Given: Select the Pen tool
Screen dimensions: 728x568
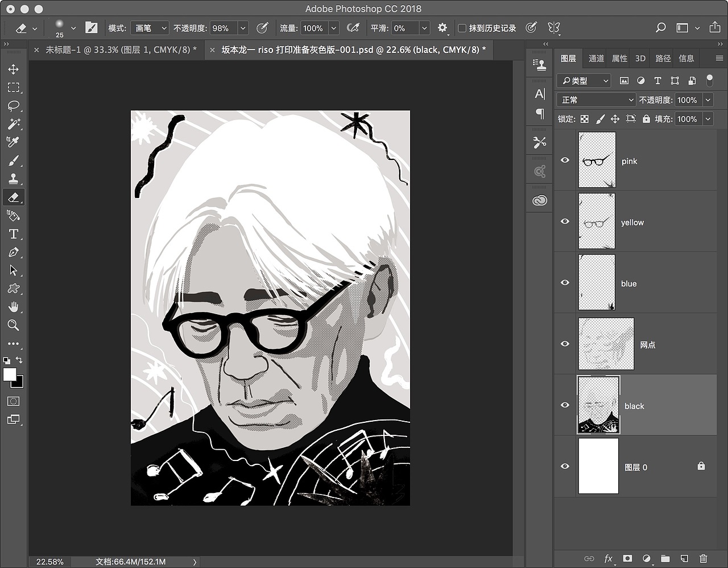Looking at the screenshot, I should pyautogui.click(x=14, y=252).
